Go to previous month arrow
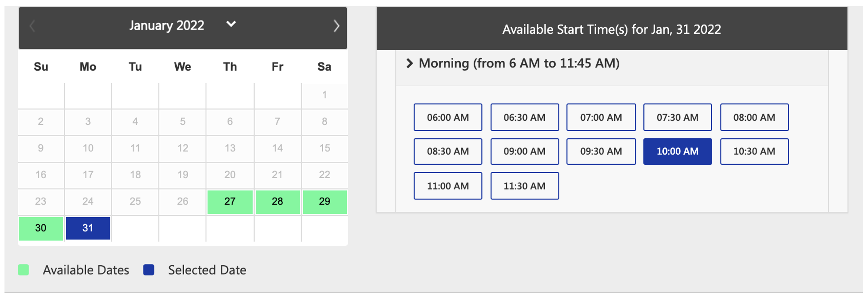Screen dimensions: 868x296 click(x=32, y=26)
